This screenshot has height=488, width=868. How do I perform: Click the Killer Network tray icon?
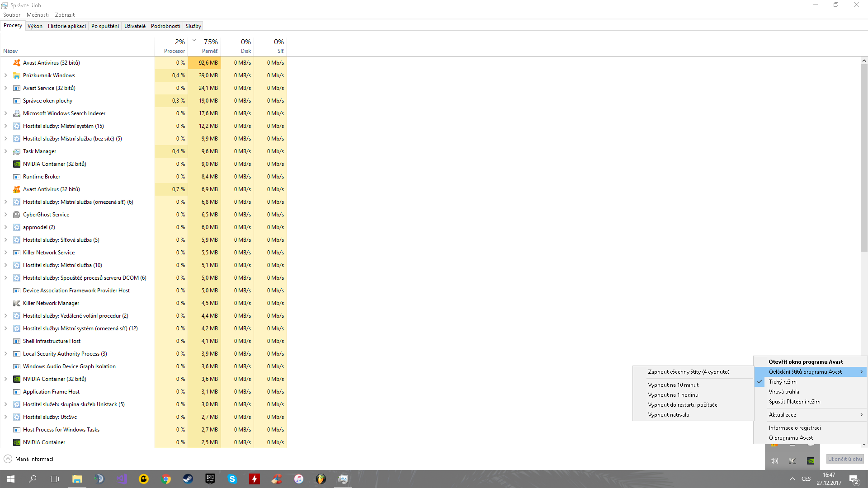coord(793,461)
